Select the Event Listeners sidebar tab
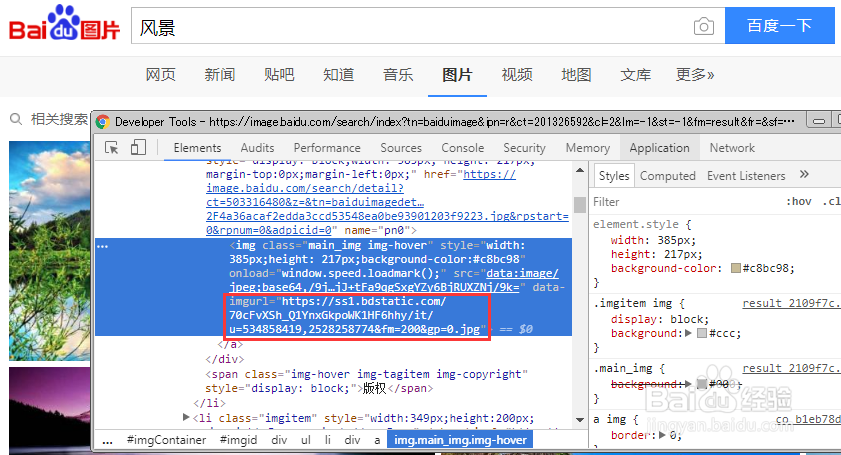 click(x=746, y=176)
